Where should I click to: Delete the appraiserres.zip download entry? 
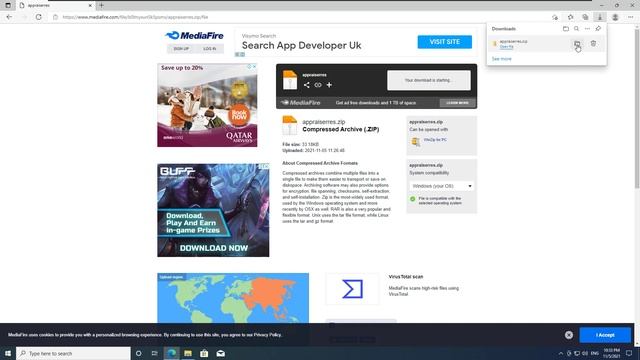tap(593, 43)
